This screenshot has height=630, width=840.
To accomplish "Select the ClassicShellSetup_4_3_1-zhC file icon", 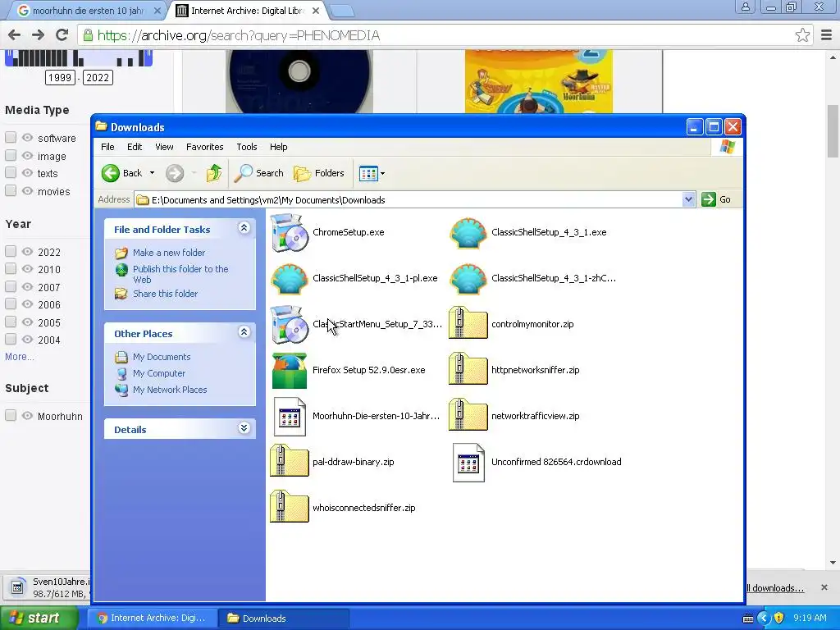I will (468, 279).
